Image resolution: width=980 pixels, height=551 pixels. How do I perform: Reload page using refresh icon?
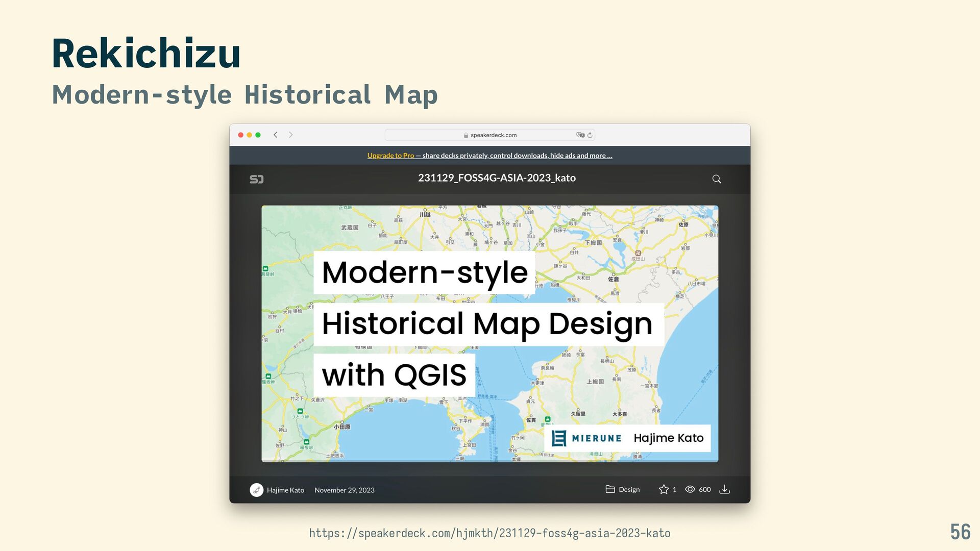590,135
